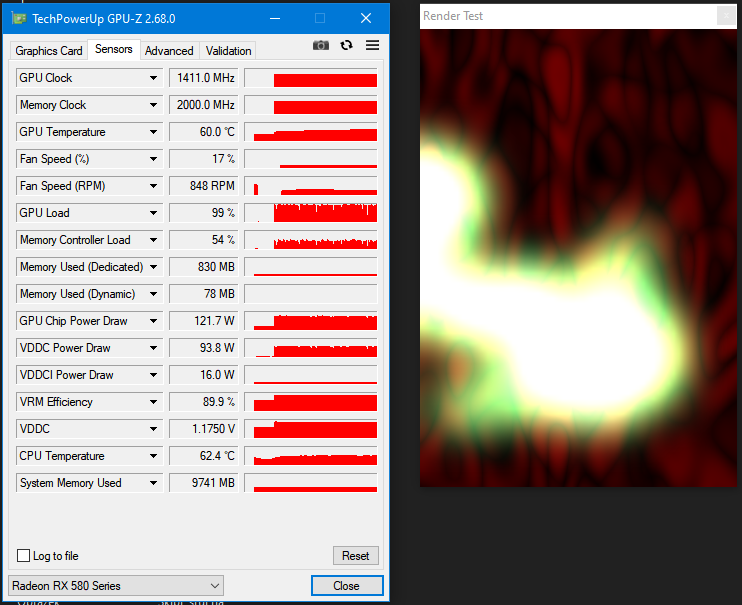This screenshot has width=742, height=605.
Task: Click the Close button in GPU-Z
Action: click(346, 586)
